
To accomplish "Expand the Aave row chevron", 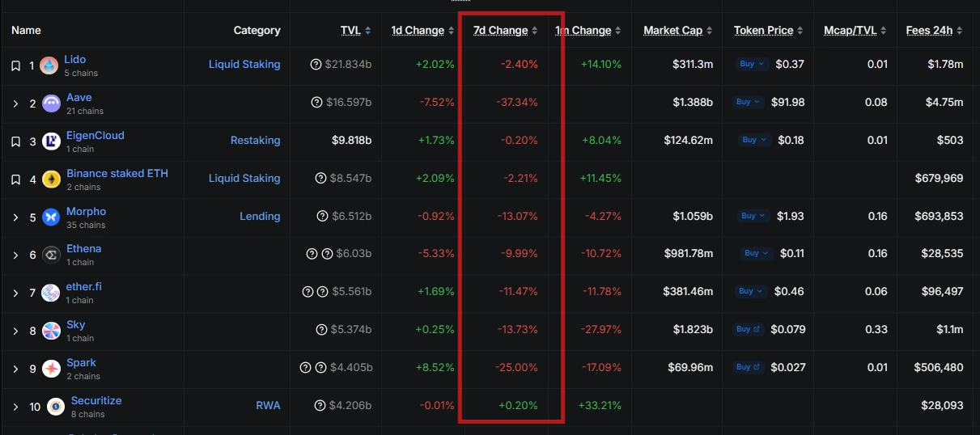I will coord(15,103).
